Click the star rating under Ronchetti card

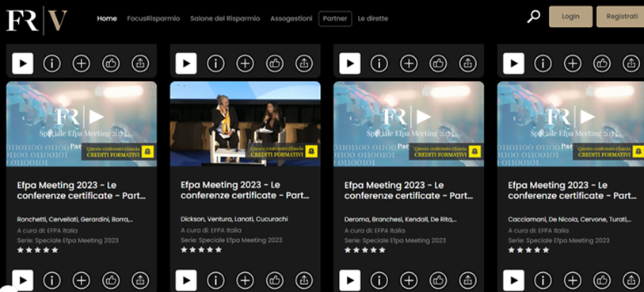38,250
